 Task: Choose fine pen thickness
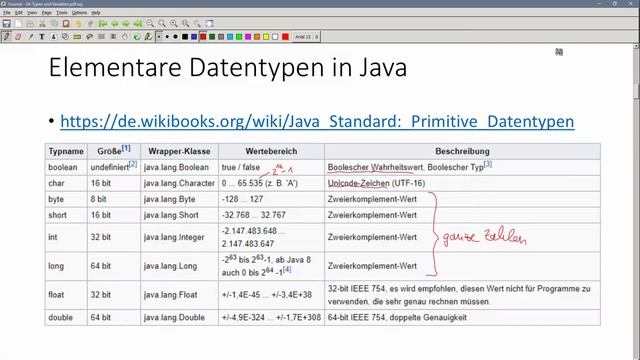click(x=160, y=37)
